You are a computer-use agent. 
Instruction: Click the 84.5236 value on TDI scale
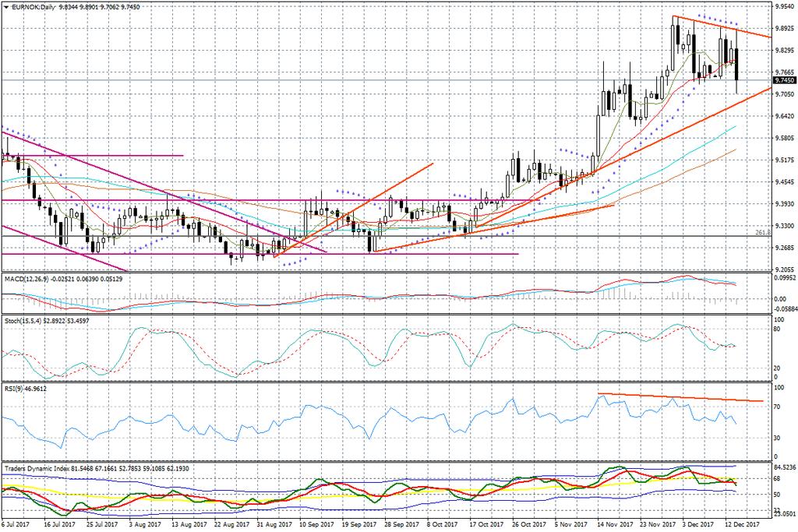[784, 467]
